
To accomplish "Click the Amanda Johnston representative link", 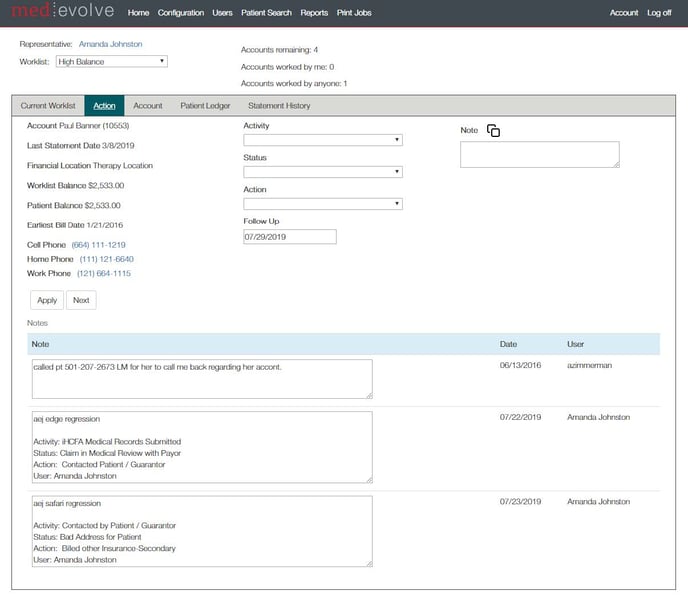I will click(x=111, y=44).
